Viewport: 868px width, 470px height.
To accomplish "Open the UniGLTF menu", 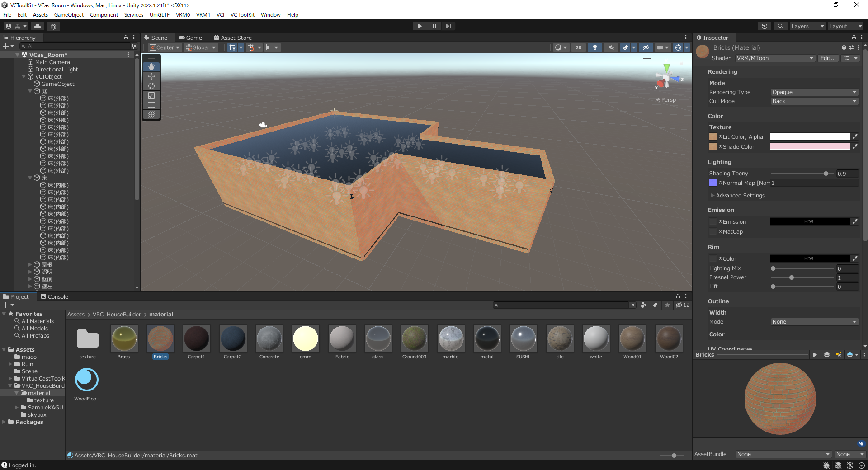I will click(160, 15).
